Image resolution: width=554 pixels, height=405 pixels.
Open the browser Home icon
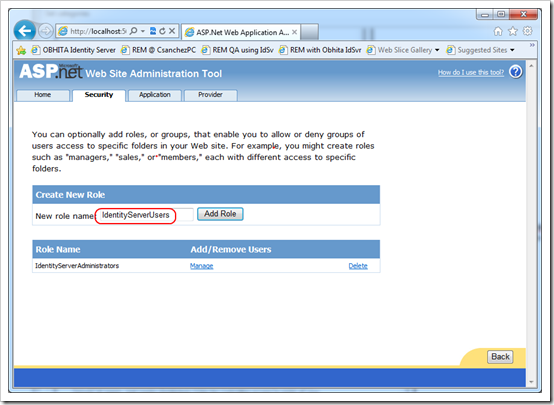(498, 31)
